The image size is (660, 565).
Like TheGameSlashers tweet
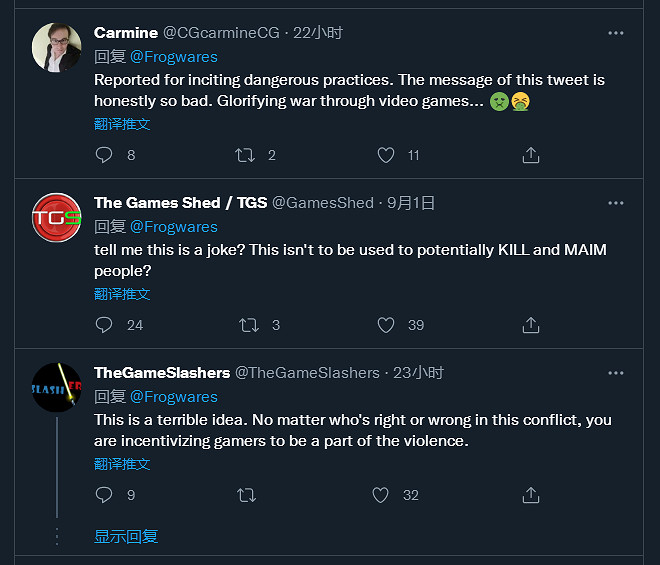click(x=380, y=495)
